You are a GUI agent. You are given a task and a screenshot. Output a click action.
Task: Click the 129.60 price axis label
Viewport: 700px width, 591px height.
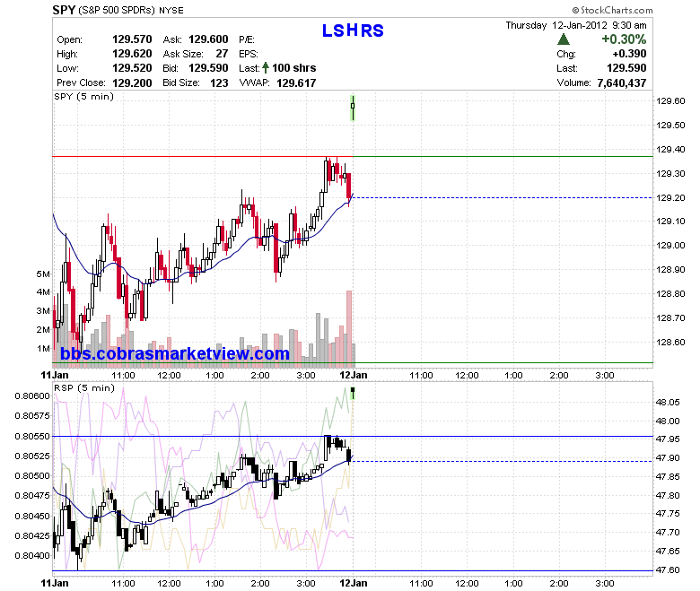[x=670, y=100]
